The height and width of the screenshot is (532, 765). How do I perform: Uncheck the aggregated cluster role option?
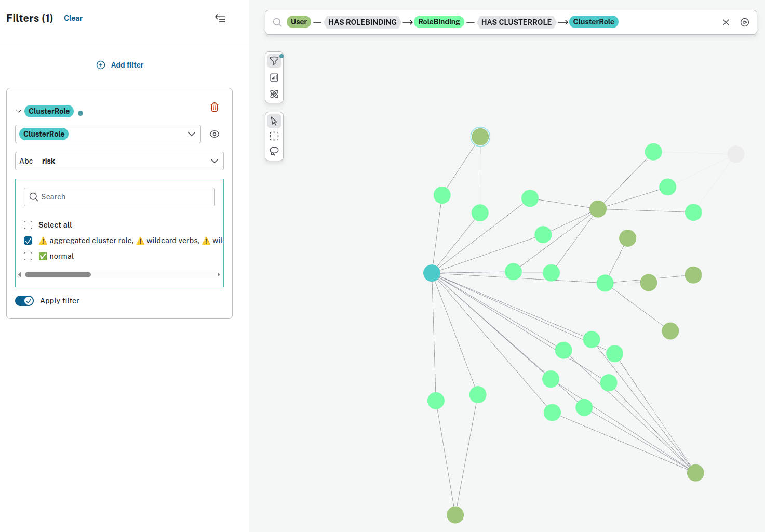pos(28,241)
